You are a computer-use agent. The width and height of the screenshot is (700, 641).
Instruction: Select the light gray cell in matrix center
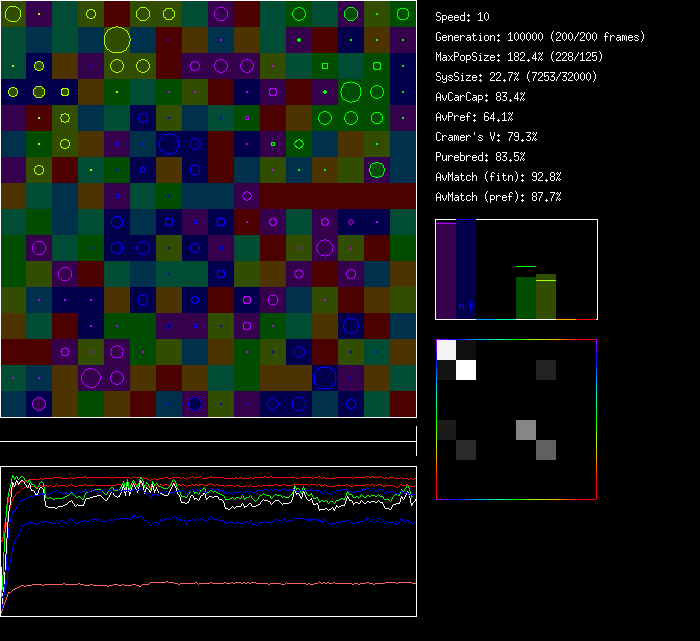[x=526, y=430]
